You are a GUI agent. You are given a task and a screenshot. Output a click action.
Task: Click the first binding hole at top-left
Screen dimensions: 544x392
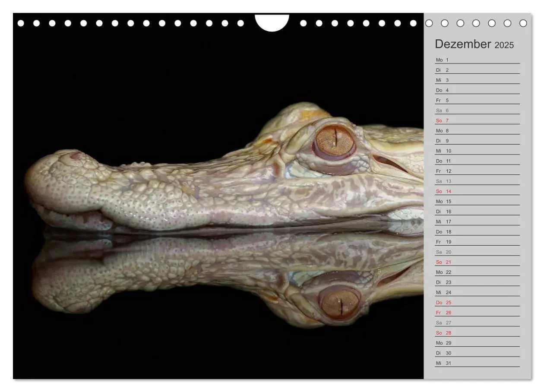21,23
